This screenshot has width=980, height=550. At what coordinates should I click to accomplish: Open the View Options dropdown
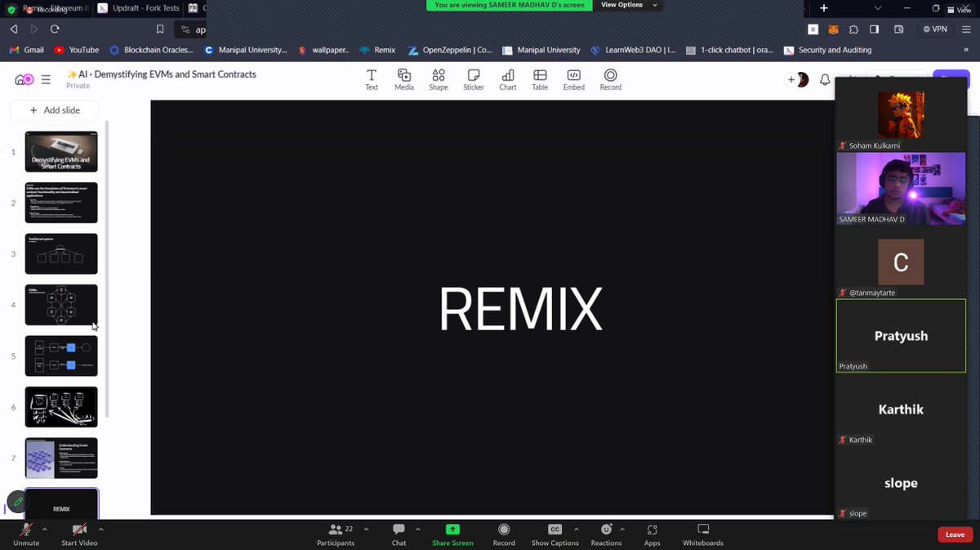tap(628, 5)
